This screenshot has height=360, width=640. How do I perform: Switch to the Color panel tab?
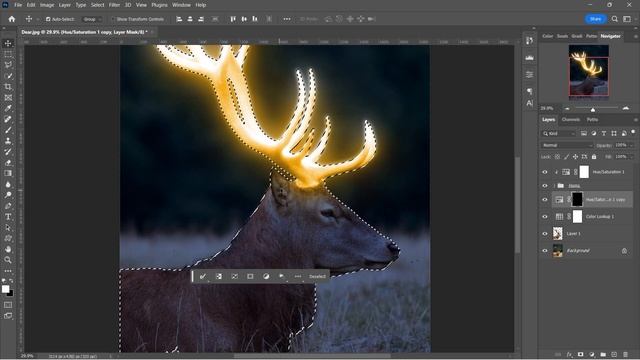click(x=547, y=36)
